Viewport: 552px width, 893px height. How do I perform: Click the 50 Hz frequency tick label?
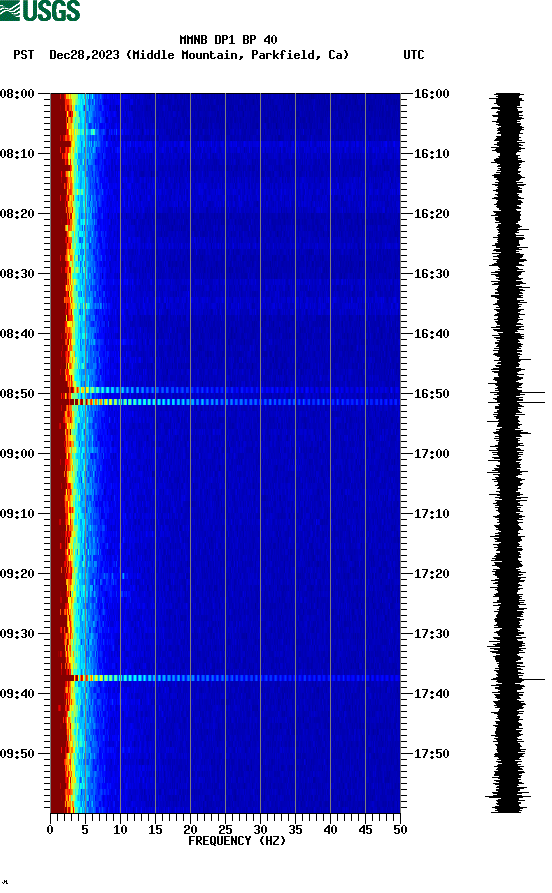[400, 830]
